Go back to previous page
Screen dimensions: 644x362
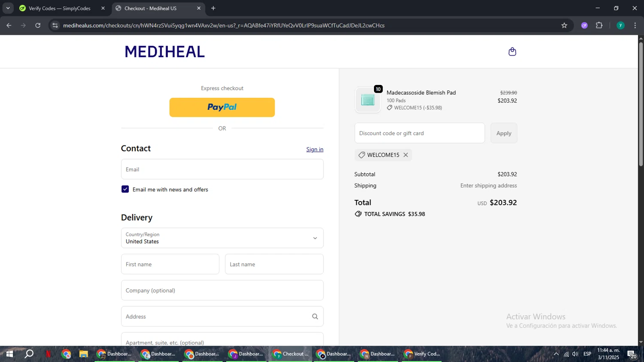click(x=9, y=25)
